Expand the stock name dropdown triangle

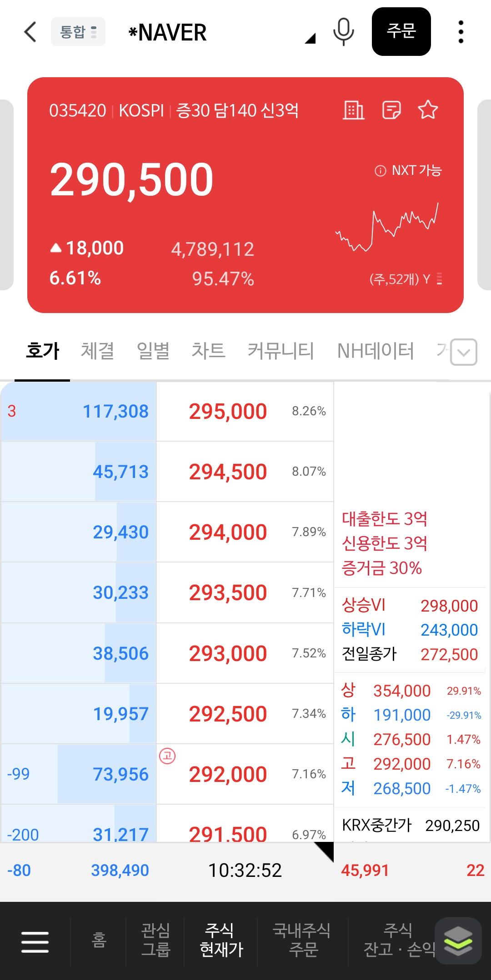311,39
